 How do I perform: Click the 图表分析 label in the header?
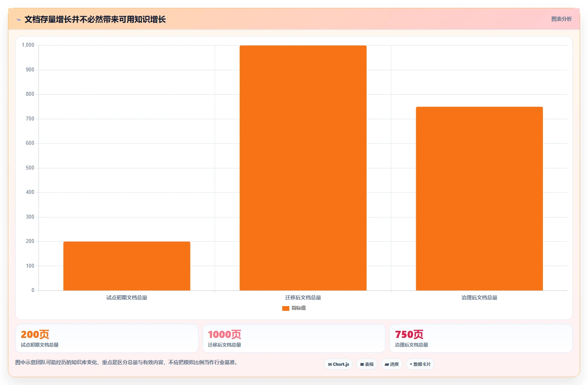click(561, 19)
